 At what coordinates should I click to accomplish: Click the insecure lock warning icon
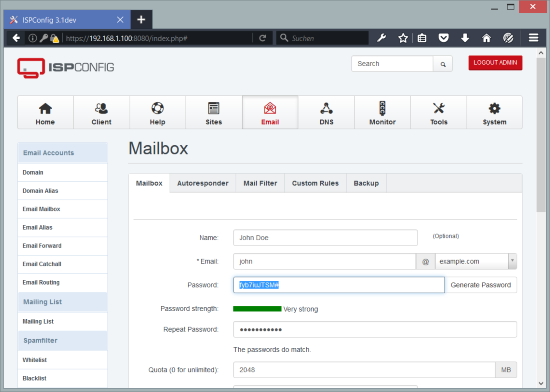[x=54, y=38]
